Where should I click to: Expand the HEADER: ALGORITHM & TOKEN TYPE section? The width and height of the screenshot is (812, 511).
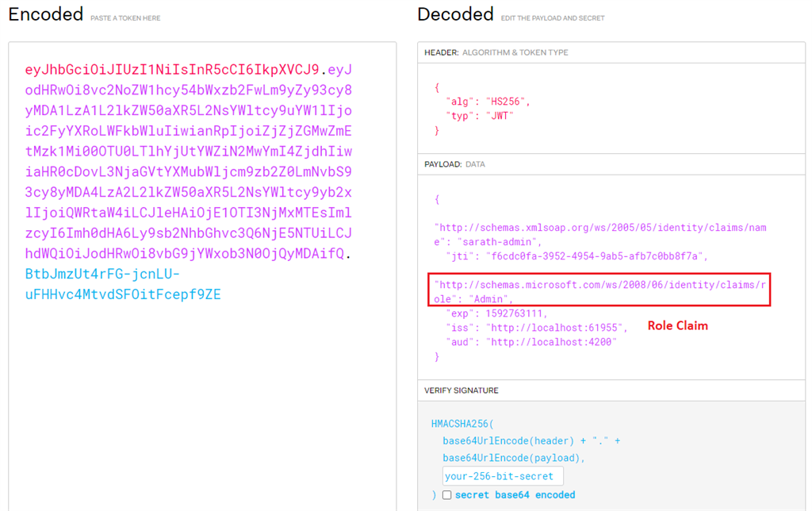click(x=611, y=52)
